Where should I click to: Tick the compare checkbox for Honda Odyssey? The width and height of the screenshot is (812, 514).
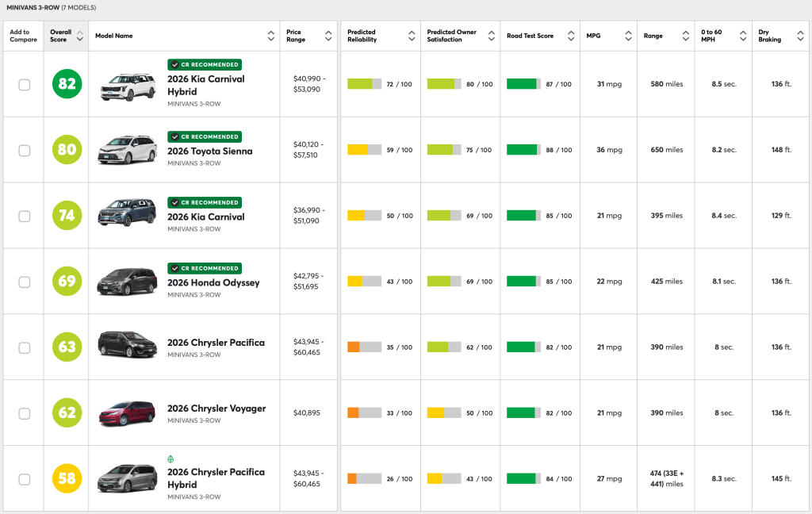tap(25, 282)
